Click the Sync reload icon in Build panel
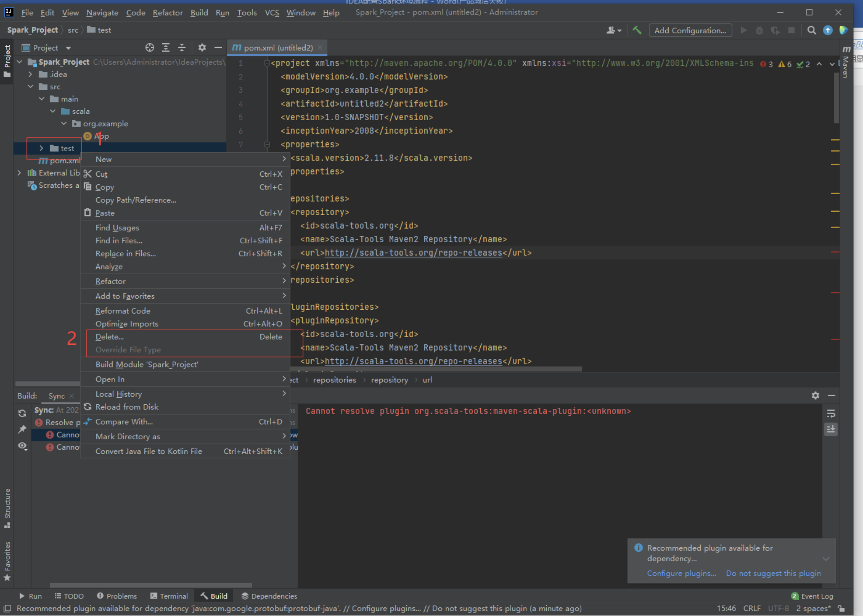The image size is (863, 616). click(x=22, y=413)
